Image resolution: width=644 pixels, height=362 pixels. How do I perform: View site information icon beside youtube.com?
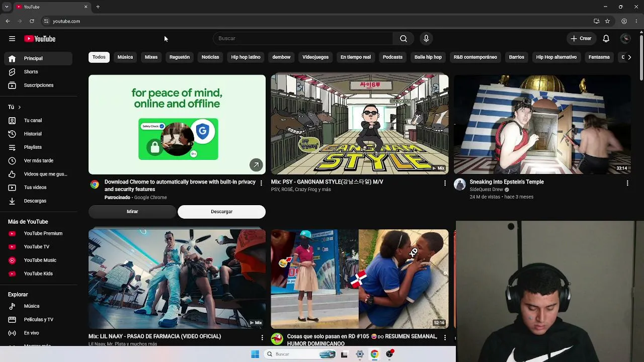click(46, 21)
